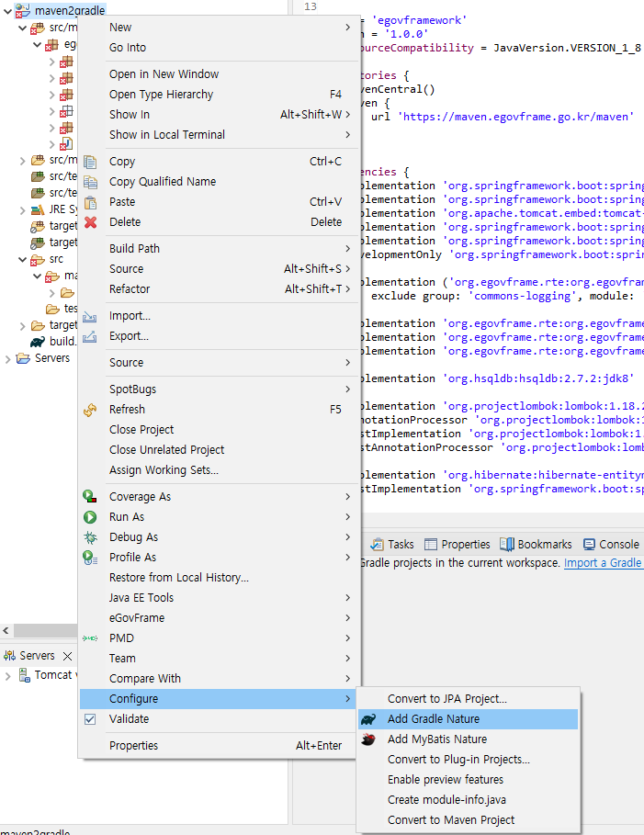Image resolution: width=644 pixels, height=835 pixels.
Task: Open Properties from the context menu
Action: coord(133,746)
